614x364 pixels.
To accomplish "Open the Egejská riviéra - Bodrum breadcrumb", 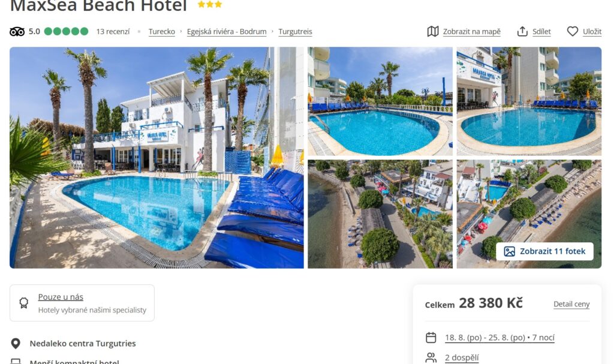I will (x=227, y=31).
